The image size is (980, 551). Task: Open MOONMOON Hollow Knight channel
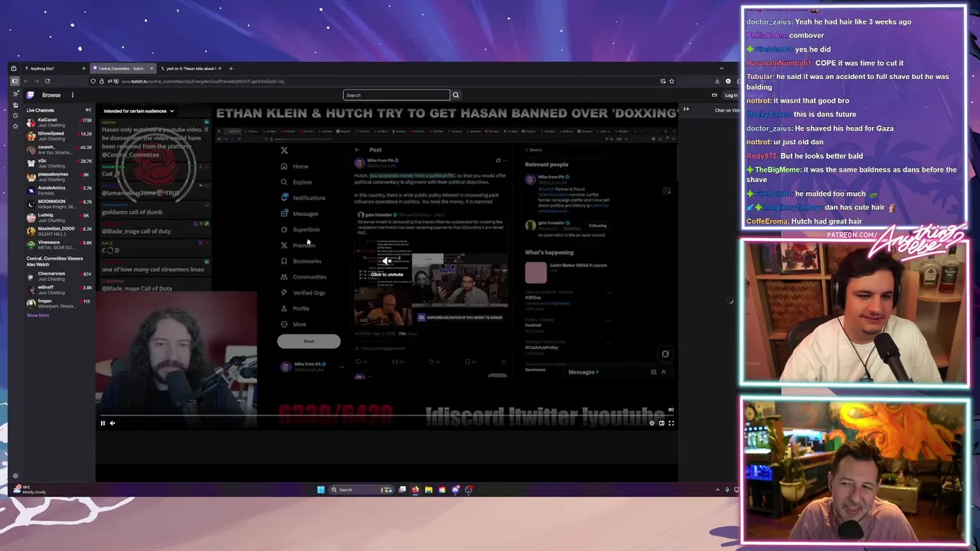pos(60,204)
